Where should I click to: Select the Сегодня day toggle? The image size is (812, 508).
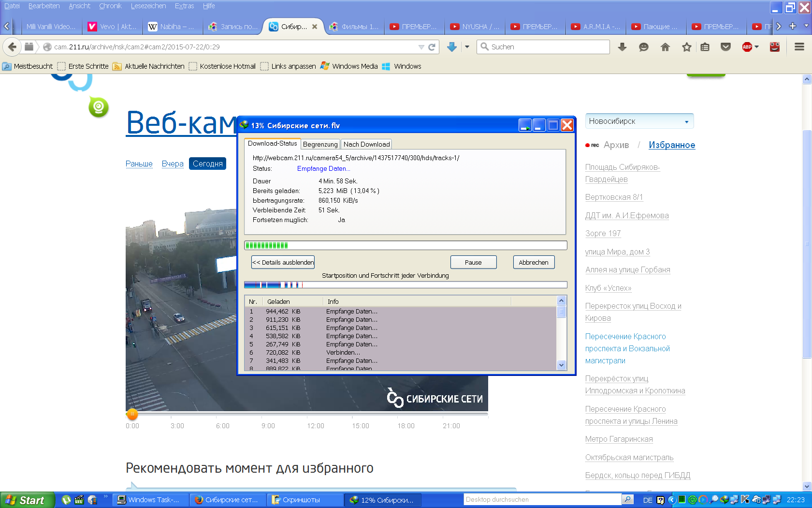tap(207, 164)
